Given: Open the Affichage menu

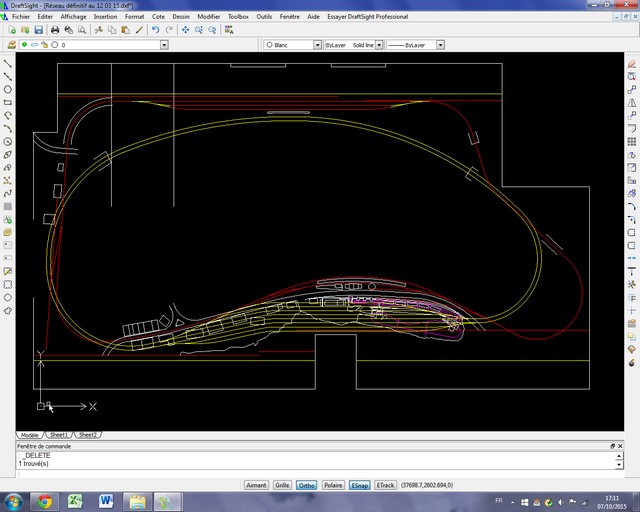Looking at the screenshot, I should click(73, 17).
